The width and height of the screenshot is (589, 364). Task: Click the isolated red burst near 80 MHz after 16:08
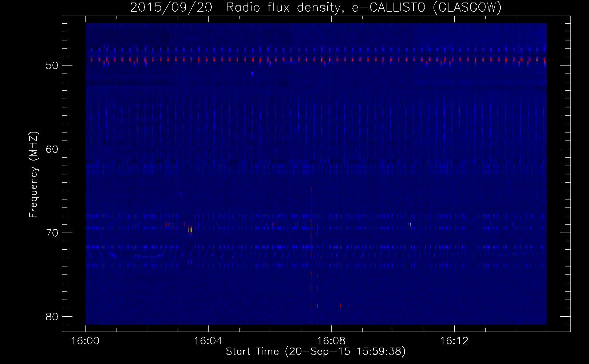point(340,306)
